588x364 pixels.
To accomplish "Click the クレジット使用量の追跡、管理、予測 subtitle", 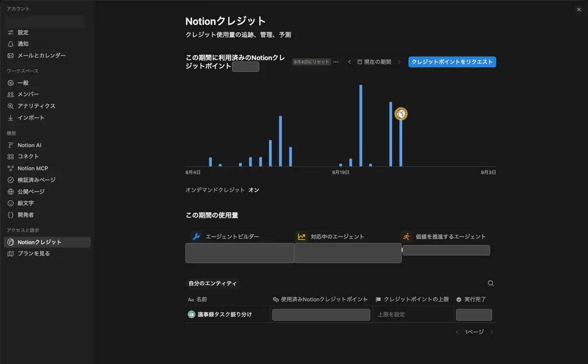I will click(x=239, y=35).
